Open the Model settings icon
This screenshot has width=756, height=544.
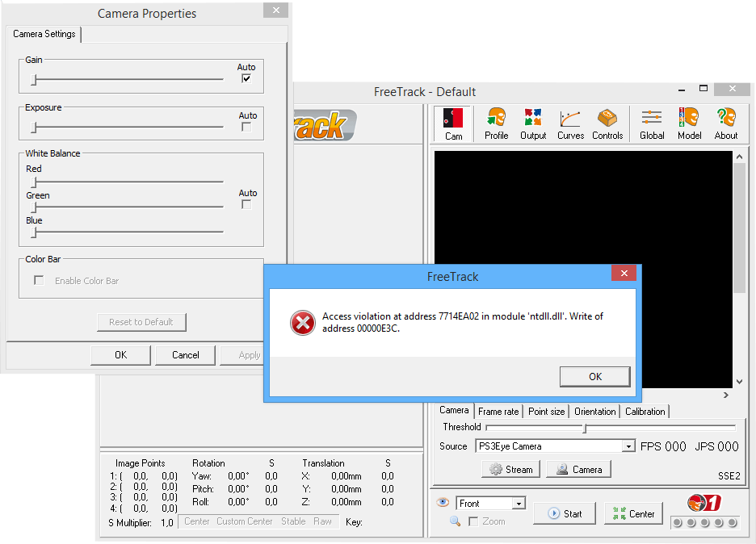point(690,123)
